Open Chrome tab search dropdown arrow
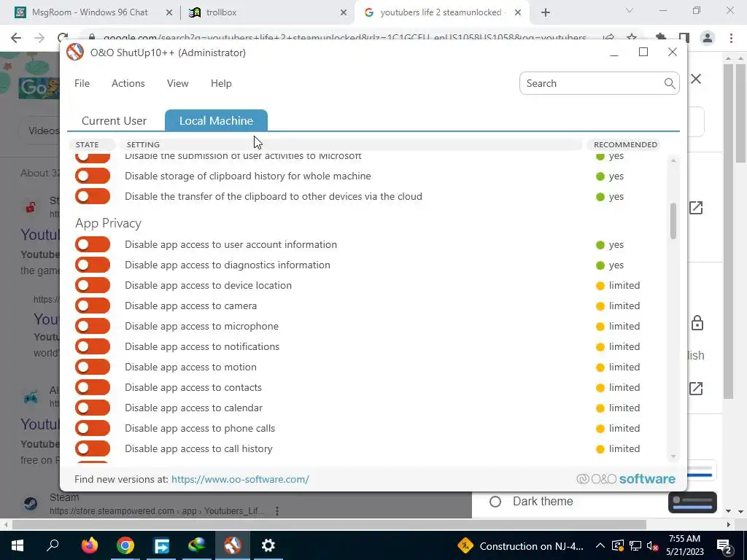The image size is (747, 560). point(630,10)
